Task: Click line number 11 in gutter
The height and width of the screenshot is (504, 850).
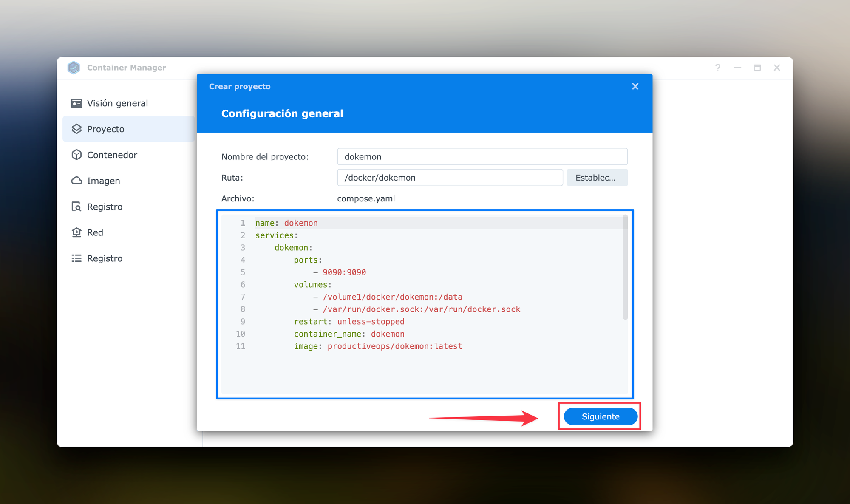Action: [241, 346]
